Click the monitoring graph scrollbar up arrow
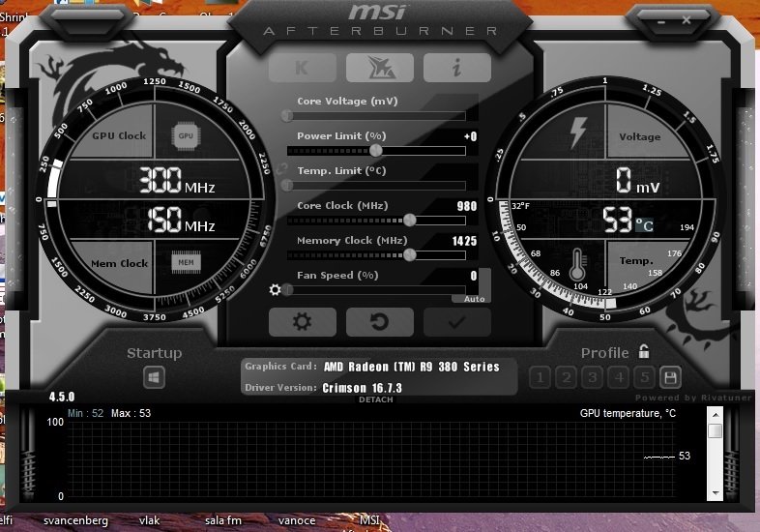760x532 pixels. click(715, 431)
